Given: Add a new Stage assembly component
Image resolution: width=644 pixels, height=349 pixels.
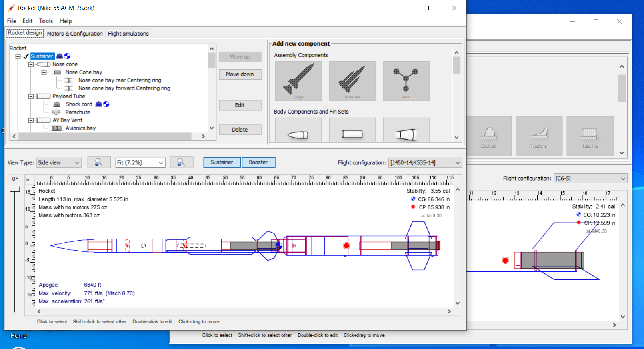Looking at the screenshot, I should tap(298, 81).
